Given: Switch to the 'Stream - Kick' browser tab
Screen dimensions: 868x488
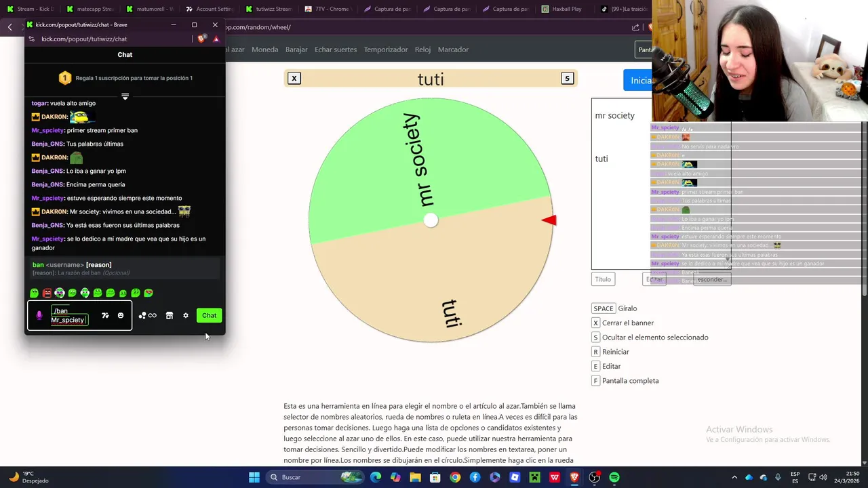Looking at the screenshot, I should pos(30,9).
